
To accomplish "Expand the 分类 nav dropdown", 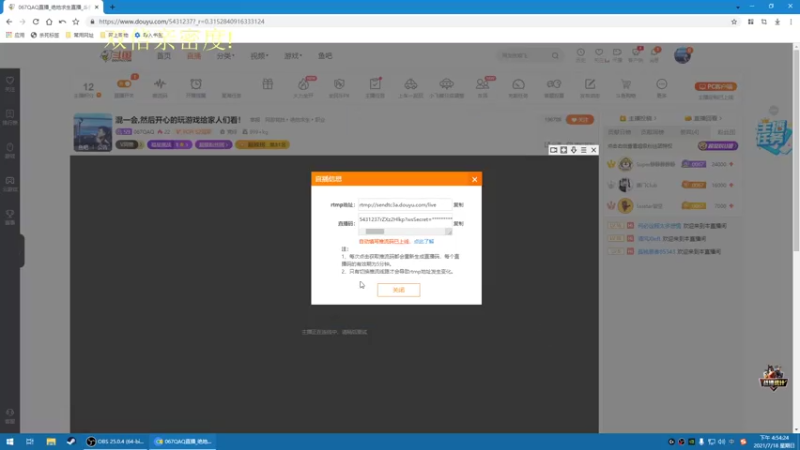I will [x=225, y=56].
